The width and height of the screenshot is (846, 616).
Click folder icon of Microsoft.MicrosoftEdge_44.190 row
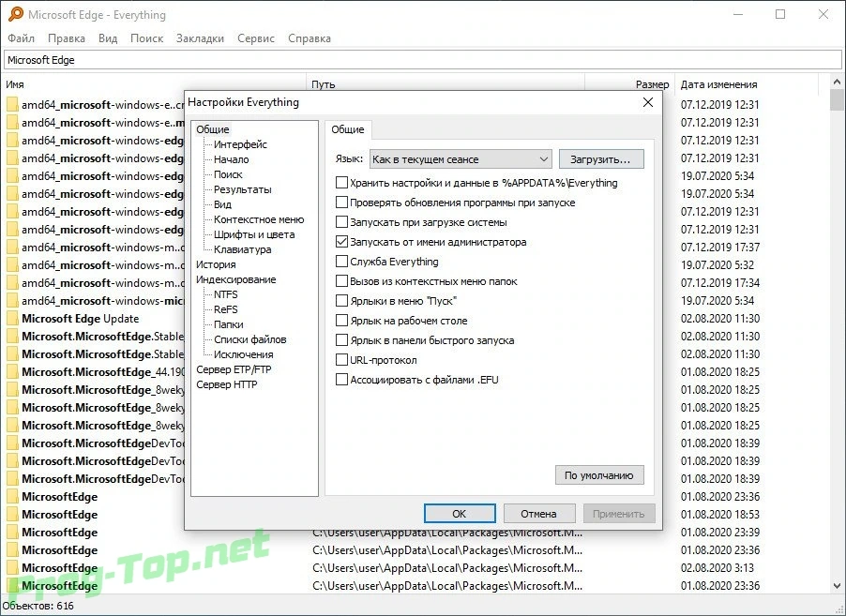coord(12,371)
